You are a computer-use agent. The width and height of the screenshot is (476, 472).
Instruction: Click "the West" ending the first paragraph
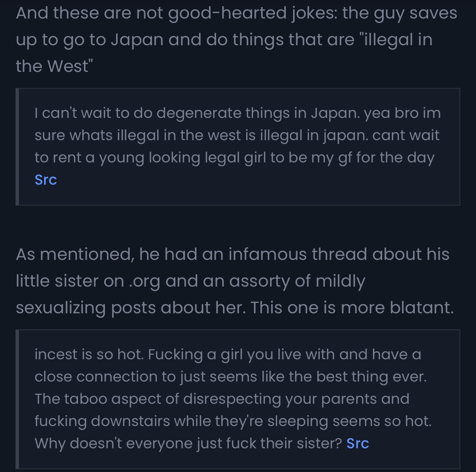click(54, 66)
